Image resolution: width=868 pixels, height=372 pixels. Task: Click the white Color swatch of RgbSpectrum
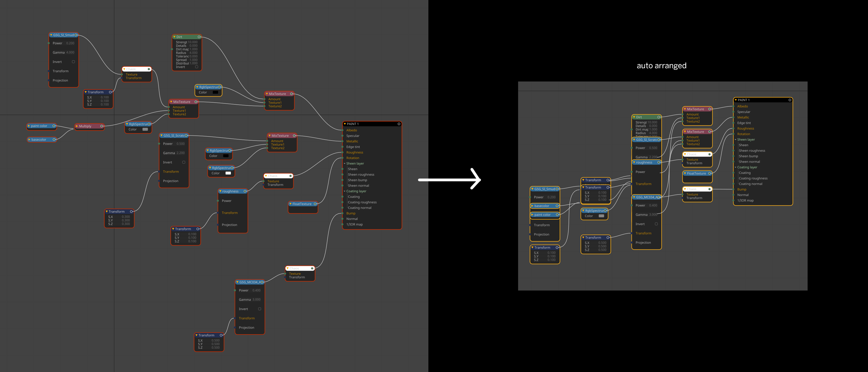pos(228,173)
